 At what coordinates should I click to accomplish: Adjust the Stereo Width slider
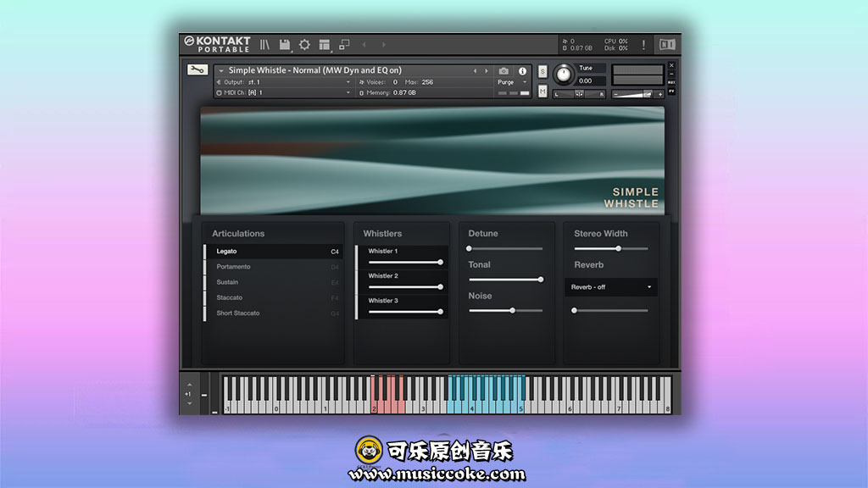pyautogui.click(x=611, y=249)
